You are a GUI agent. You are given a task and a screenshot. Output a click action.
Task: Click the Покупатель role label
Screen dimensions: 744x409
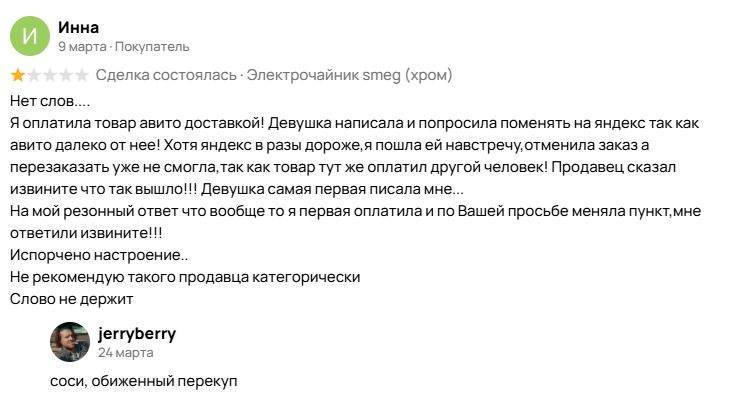152,46
